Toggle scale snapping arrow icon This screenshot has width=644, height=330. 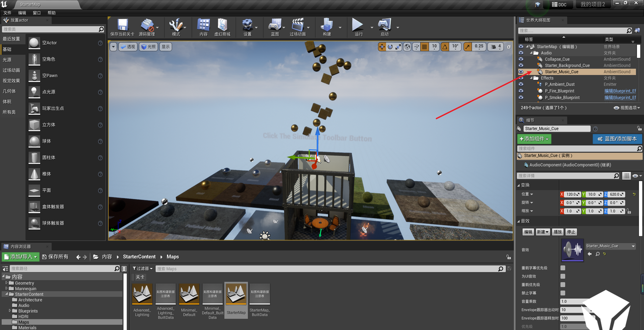coord(468,46)
